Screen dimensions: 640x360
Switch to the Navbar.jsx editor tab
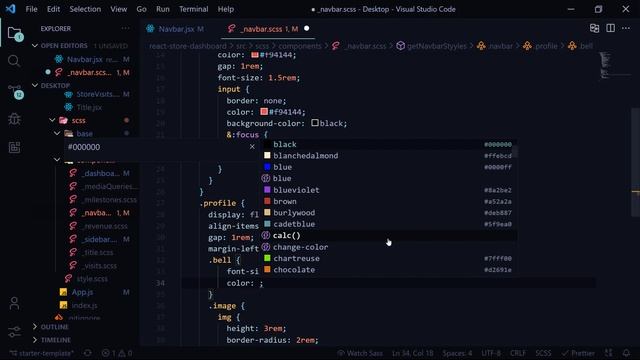[176, 29]
